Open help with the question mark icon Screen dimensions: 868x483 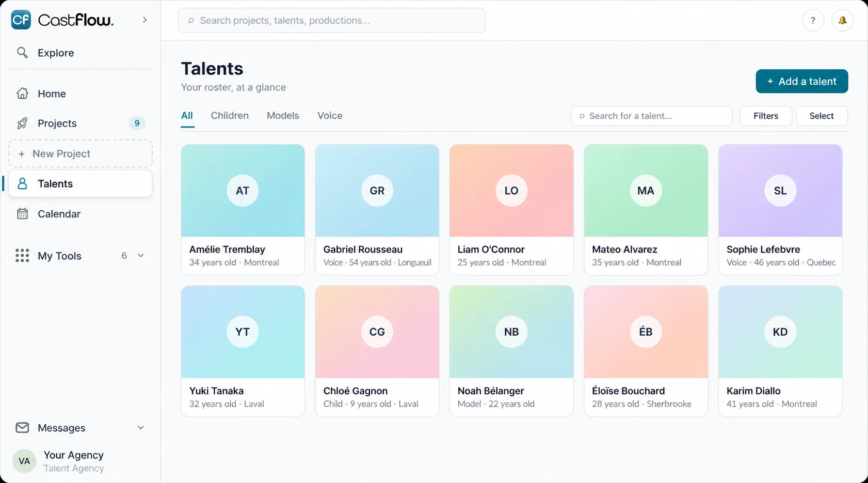point(813,21)
